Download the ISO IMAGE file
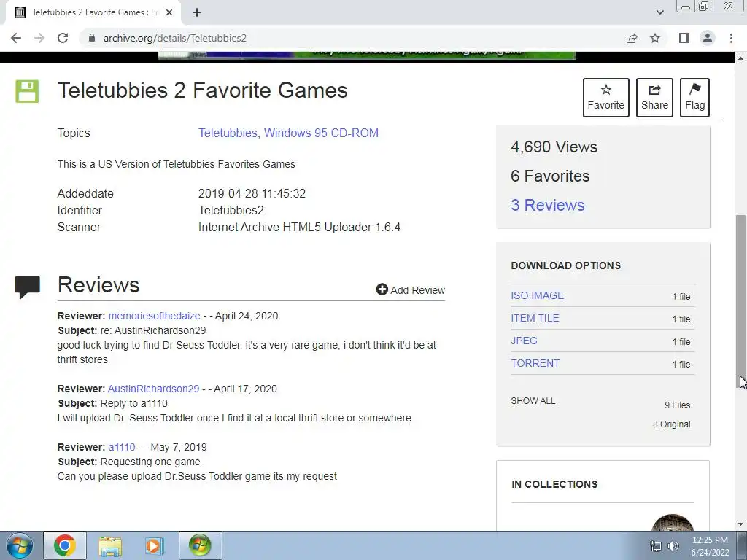The height and width of the screenshot is (560, 747). pos(538,295)
